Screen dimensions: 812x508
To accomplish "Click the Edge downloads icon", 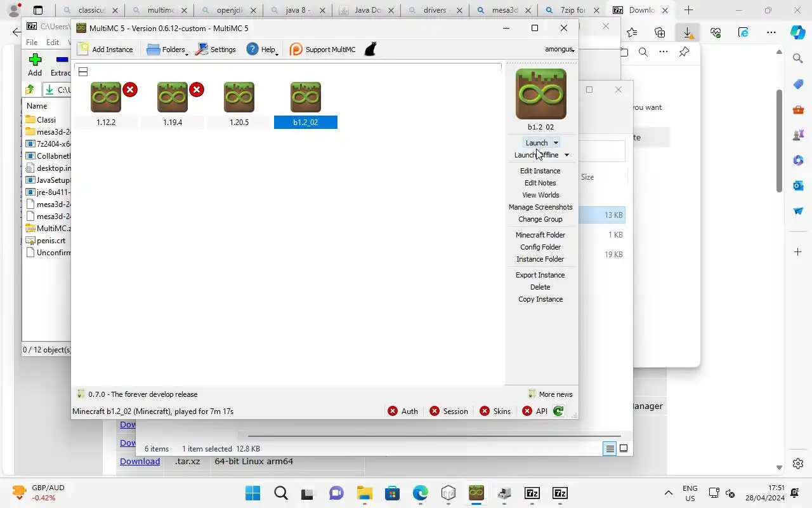I will click(x=688, y=32).
